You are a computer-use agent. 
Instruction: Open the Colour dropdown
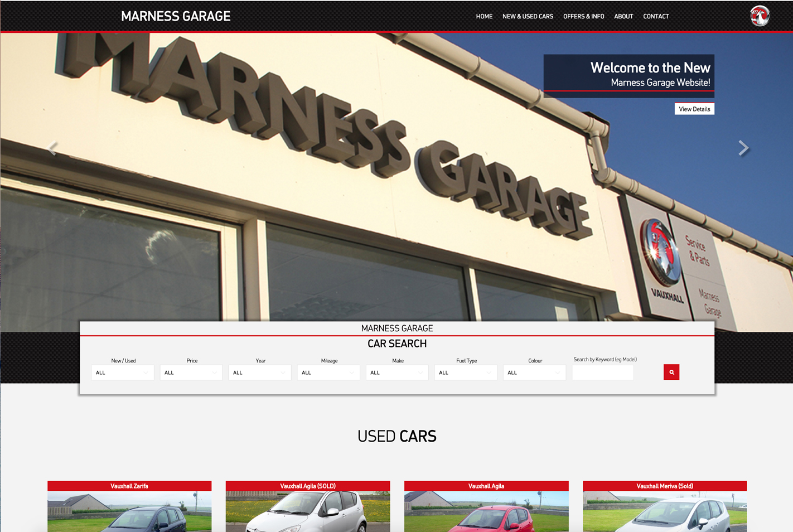click(534, 372)
